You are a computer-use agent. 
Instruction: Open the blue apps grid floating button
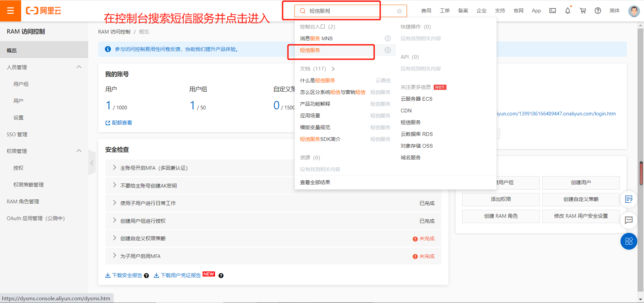pos(629,241)
